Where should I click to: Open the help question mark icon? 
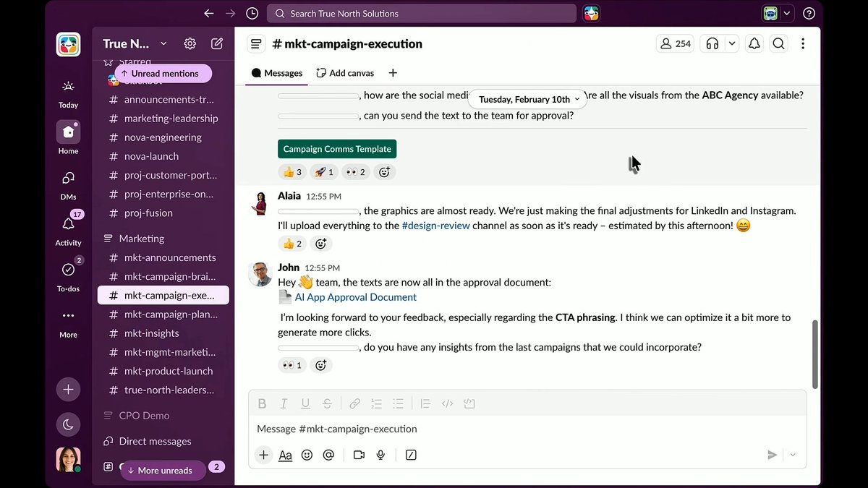(809, 13)
